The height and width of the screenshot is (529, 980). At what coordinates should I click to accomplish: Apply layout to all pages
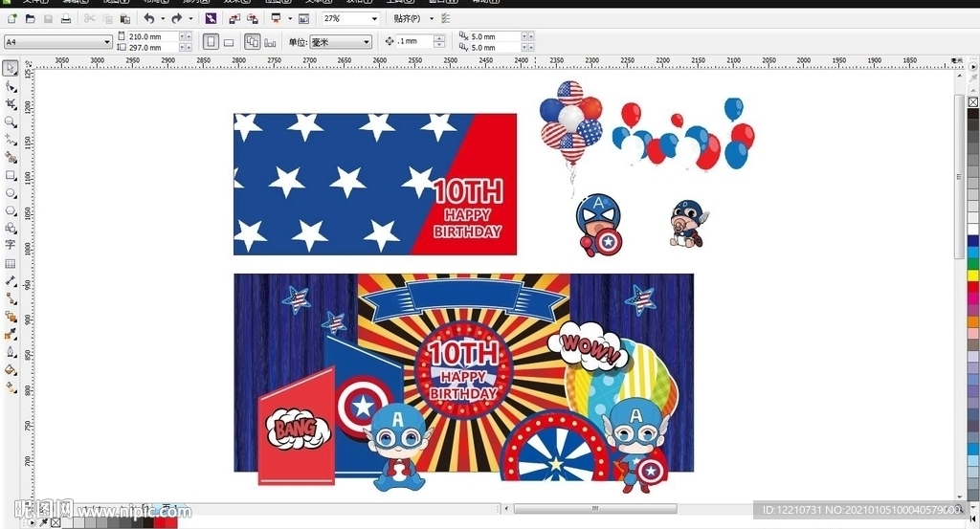pos(253,42)
